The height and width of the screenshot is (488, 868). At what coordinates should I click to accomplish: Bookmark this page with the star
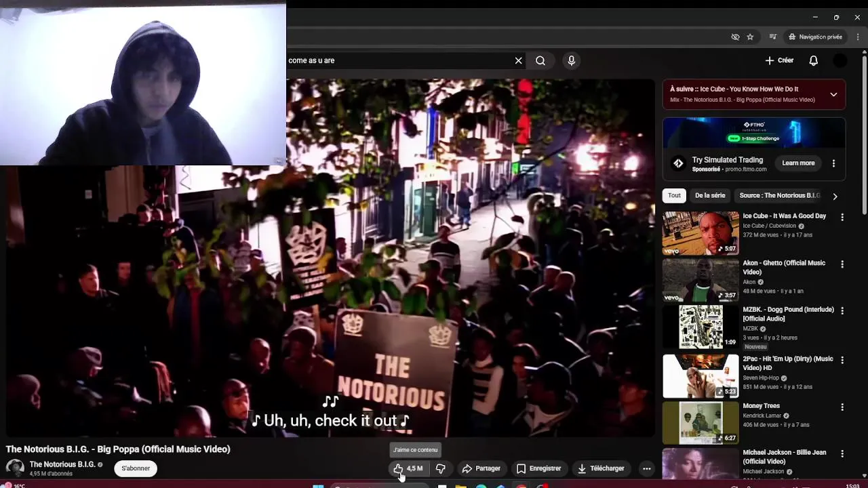[750, 37]
